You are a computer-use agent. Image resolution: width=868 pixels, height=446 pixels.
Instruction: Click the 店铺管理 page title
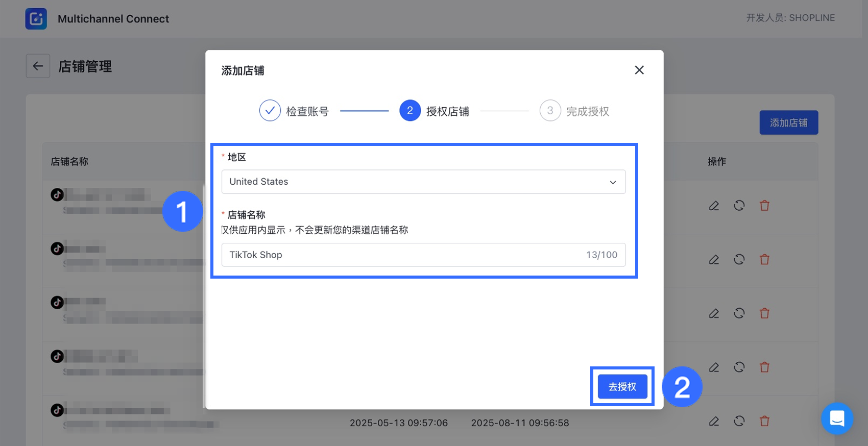pos(85,66)
